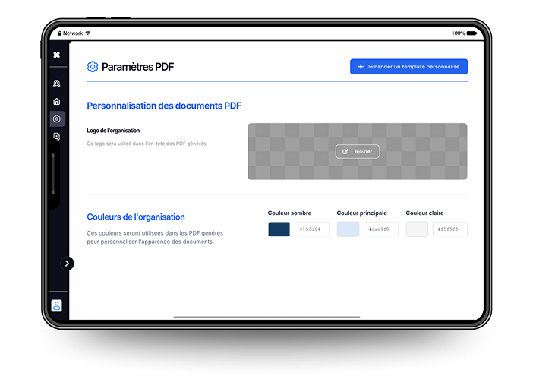Screen dimensions: 533x392
Task: Click the Logo de l'organisation label
Action: point(113,131)
